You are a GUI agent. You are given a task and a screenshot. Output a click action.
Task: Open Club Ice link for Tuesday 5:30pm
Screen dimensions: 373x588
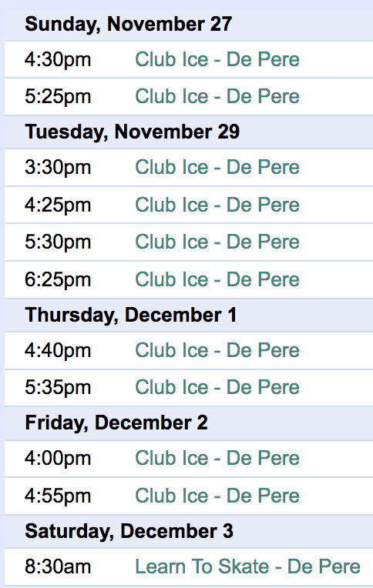[x=217, y=242]
